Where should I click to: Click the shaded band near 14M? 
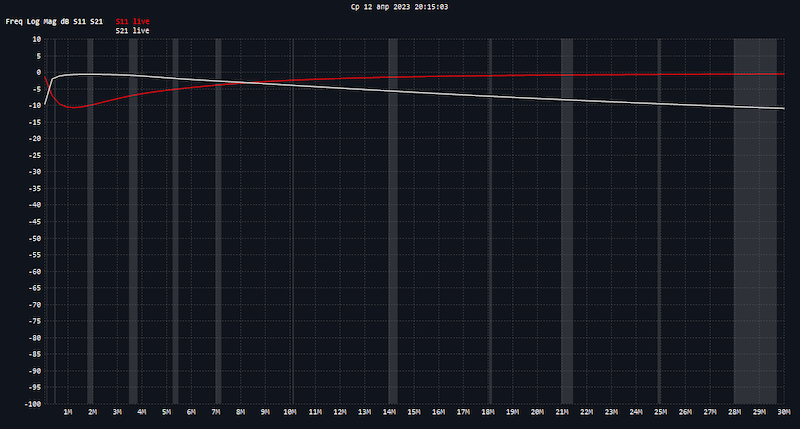[x=393, y=220]
